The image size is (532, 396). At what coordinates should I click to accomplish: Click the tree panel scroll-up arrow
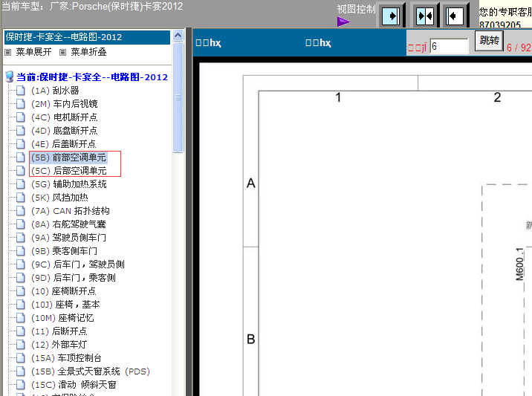click(178, 35)
